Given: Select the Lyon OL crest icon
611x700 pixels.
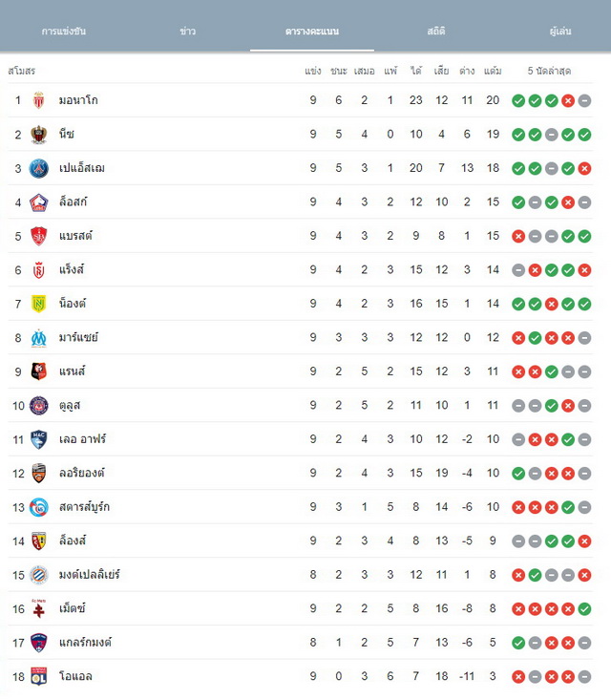Looking at the screenshot, I should pyautogui.click(x=39, y=676).
